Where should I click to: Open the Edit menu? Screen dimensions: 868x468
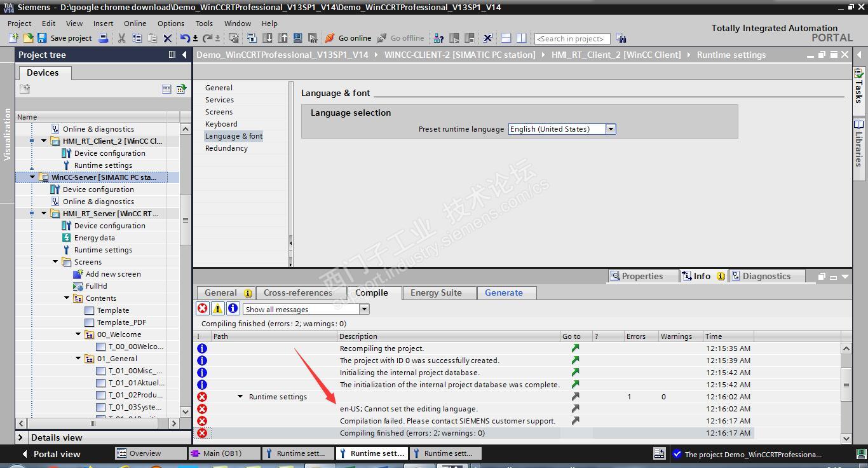pyautogui.click(x=48, y=24)
